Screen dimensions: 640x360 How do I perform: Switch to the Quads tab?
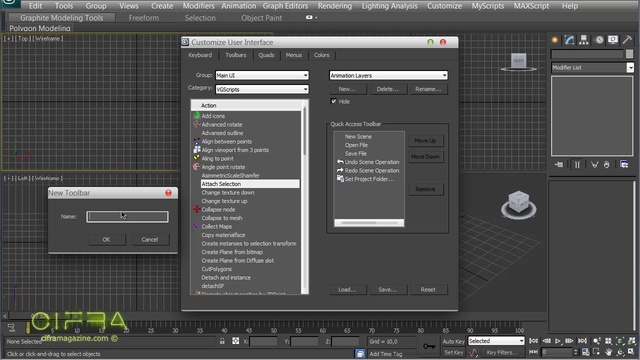(x=266, y=55)
